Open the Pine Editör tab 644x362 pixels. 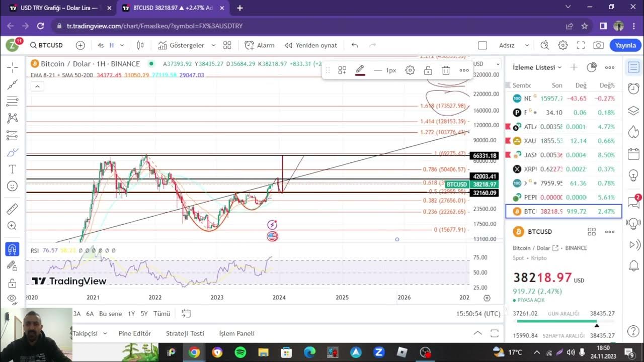134,333
